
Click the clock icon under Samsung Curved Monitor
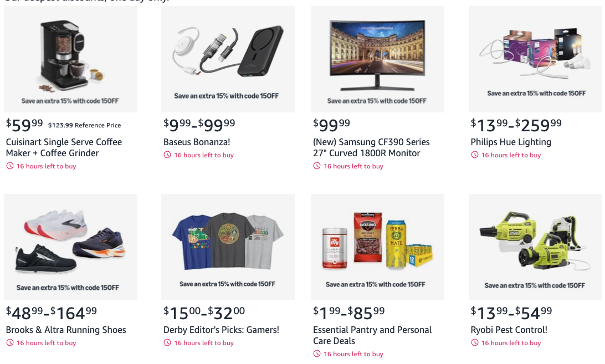pos(317,166)
